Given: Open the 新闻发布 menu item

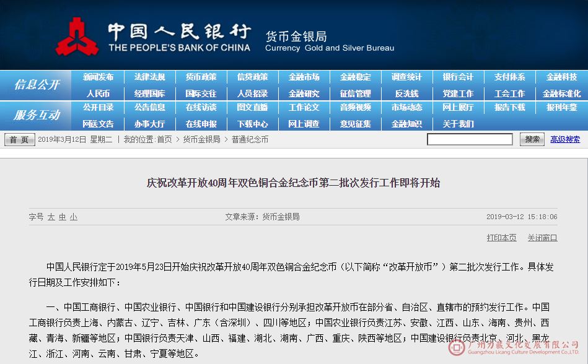Looking at the screenshot, I should point(98,77).
